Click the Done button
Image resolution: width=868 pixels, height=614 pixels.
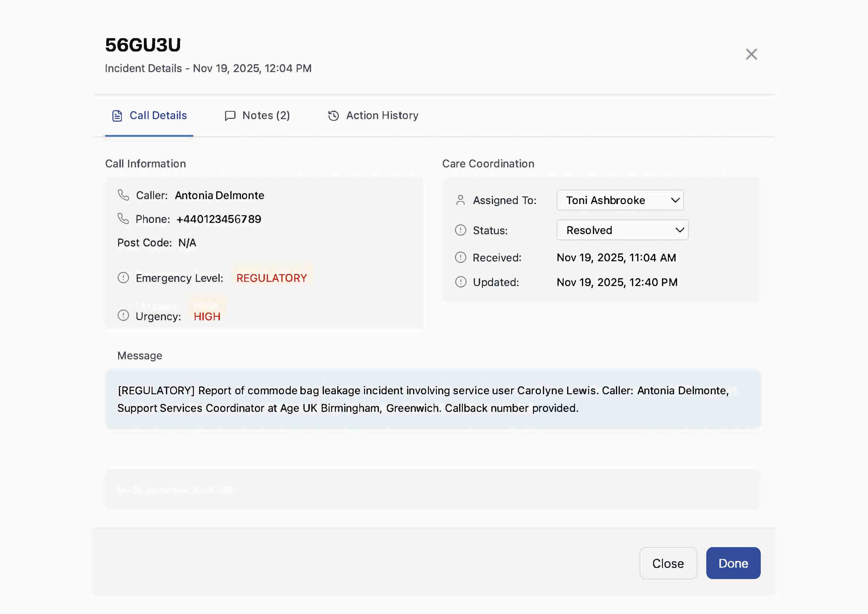[733, 563]
